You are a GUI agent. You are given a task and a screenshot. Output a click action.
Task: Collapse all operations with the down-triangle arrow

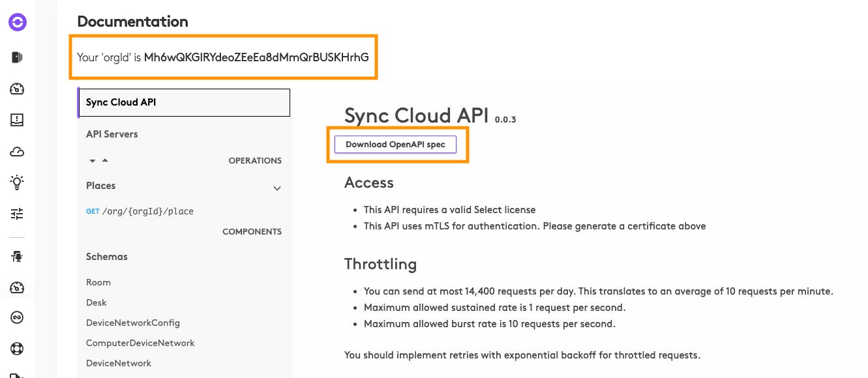(93, 160)
